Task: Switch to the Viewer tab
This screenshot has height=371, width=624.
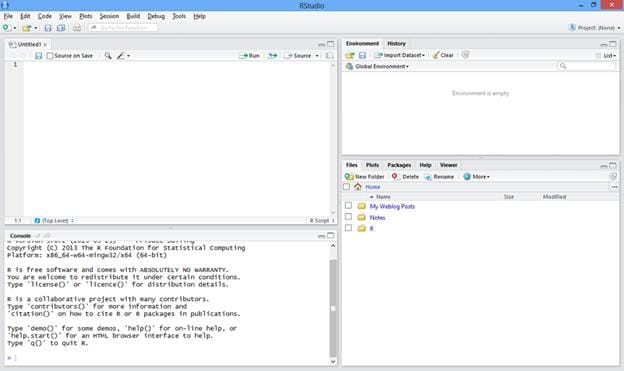Action: [x=448, y=165]
